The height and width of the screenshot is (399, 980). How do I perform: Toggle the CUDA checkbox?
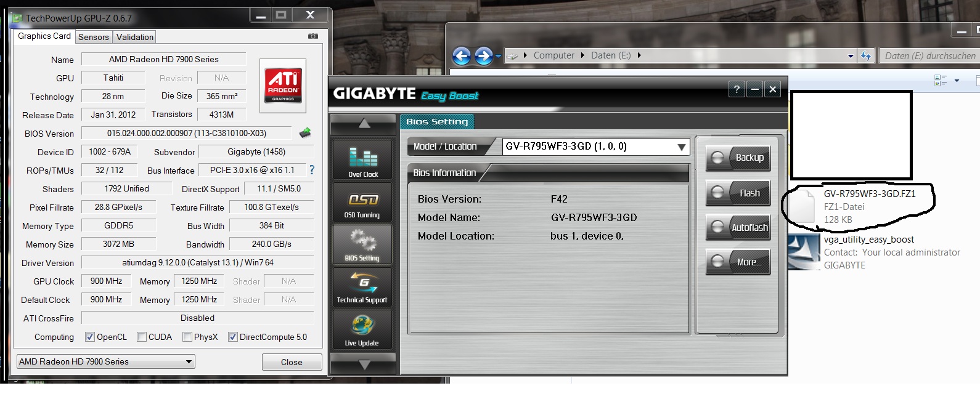point(142,337)
